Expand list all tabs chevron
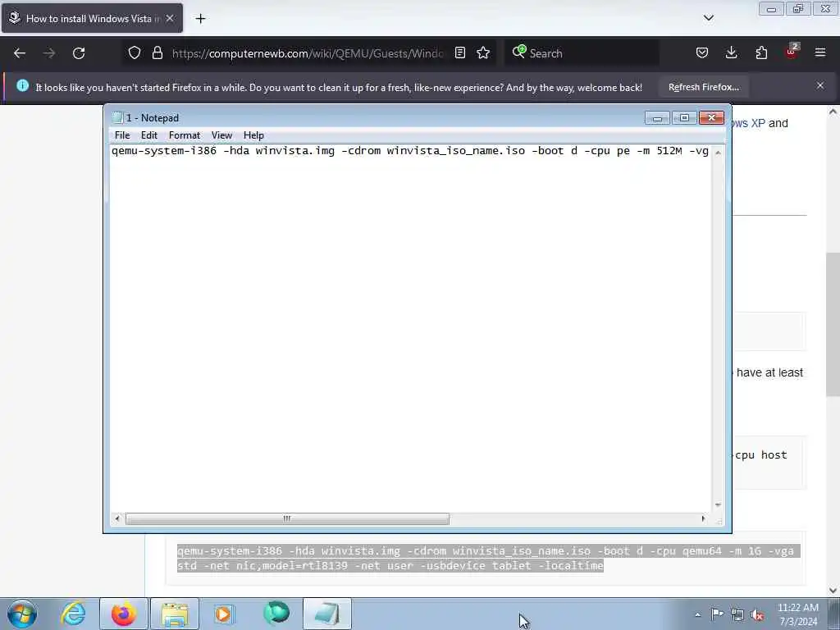 (708, 18)
